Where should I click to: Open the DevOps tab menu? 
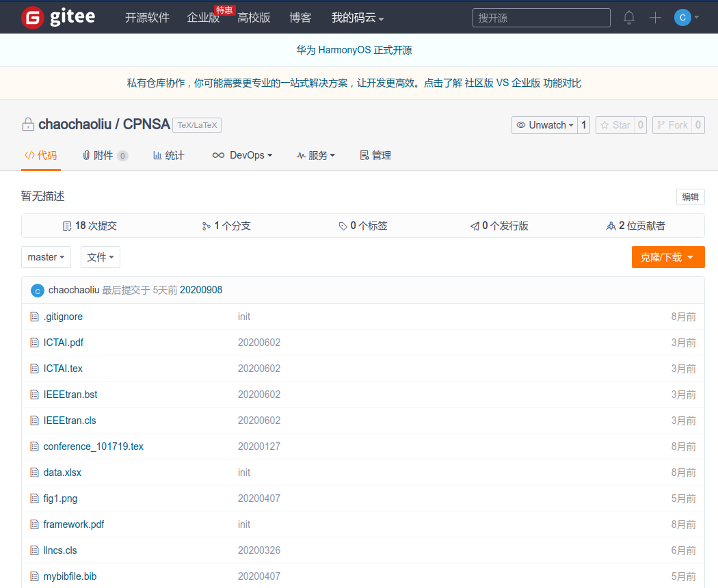(x=243, y=156)
